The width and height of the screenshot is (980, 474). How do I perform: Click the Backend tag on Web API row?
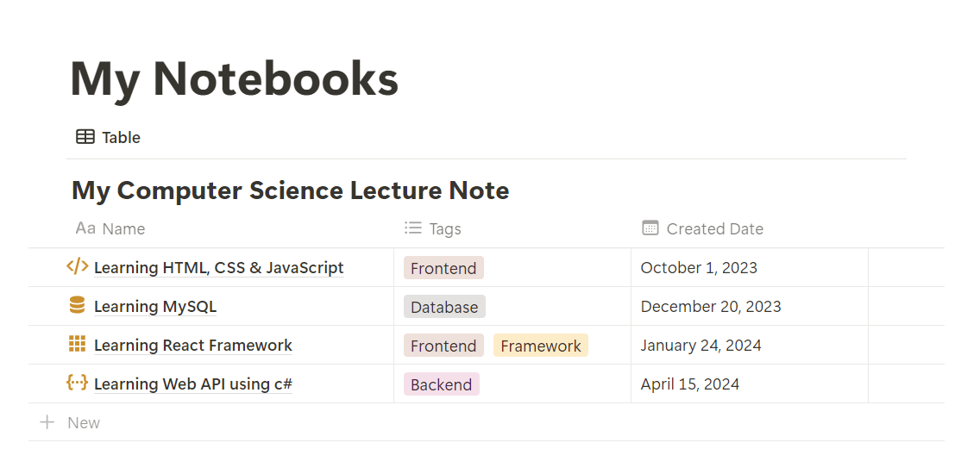click(x=442, y=384)
